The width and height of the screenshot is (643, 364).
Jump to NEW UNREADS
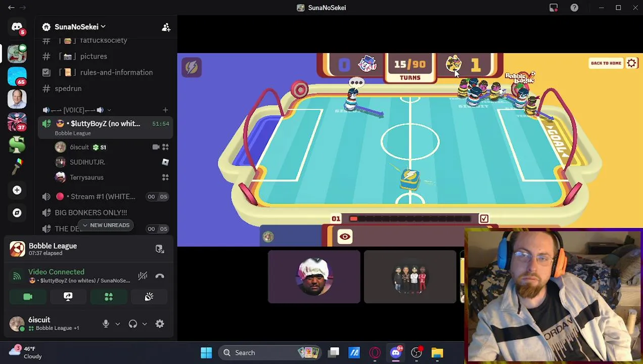point(106,225)
